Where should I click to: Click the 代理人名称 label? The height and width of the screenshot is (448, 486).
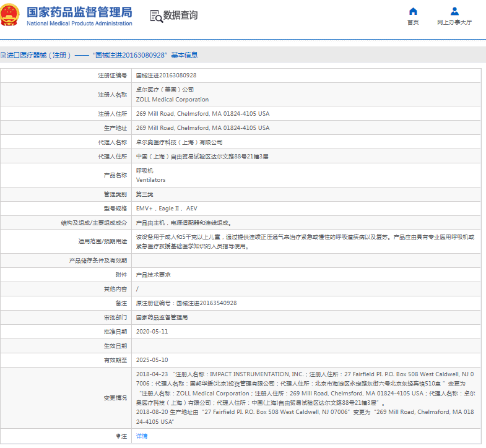point(113,142)
